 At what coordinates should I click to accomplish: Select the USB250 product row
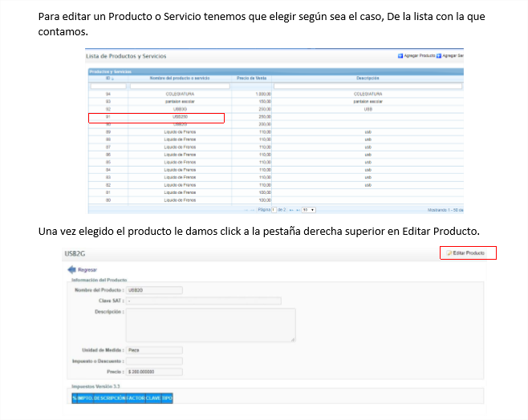(179, 117)
